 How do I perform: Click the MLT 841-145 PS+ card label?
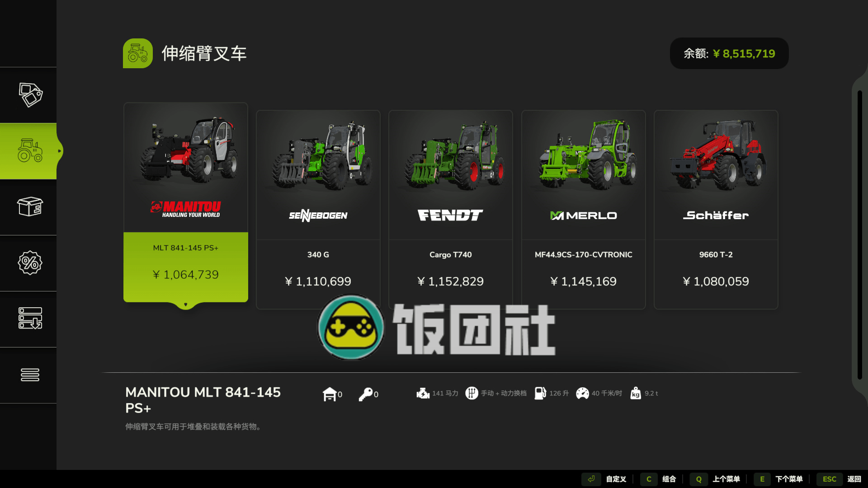186,248
